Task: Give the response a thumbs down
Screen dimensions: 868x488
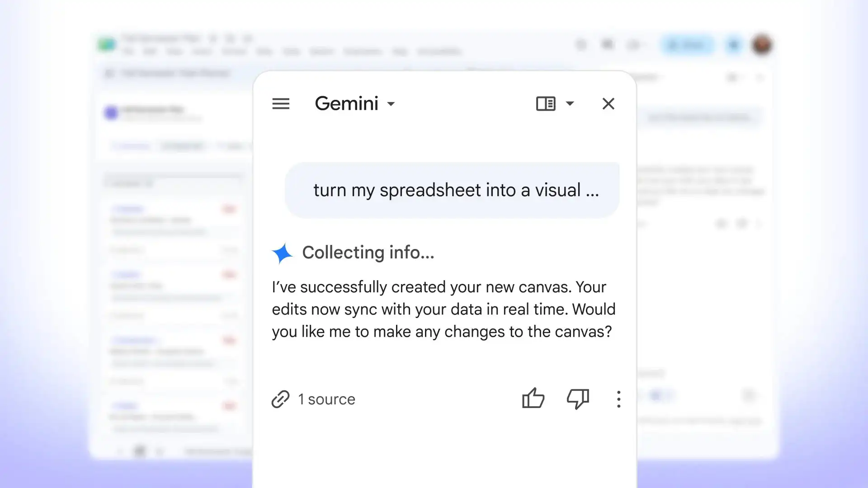Action: tap(578, 399)
